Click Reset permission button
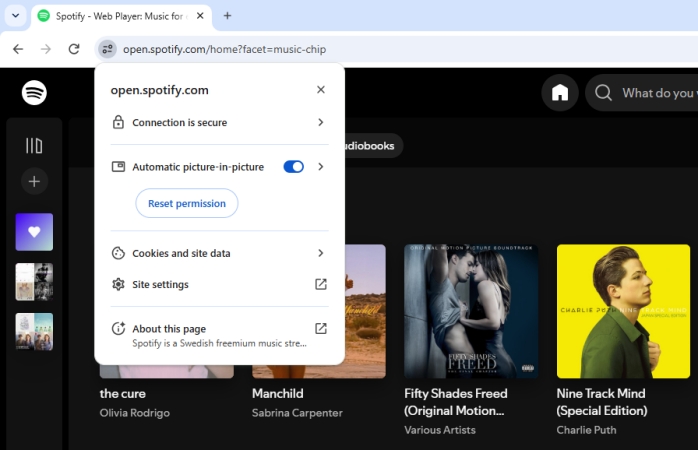The width and height of the screenshot is (698, 450). point(187,203)
